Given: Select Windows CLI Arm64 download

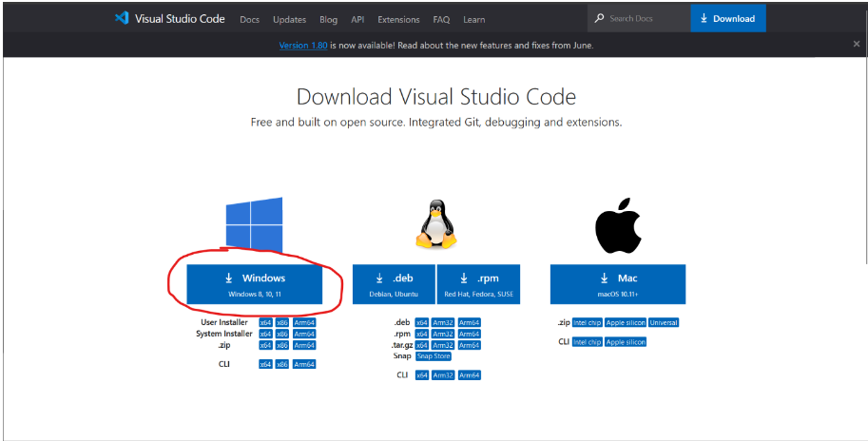Looking at the screenshot, I should click(304, 365).
